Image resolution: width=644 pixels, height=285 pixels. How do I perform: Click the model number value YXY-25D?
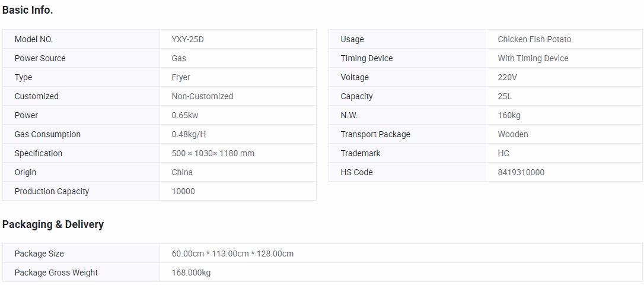click(x=188, y=39)
